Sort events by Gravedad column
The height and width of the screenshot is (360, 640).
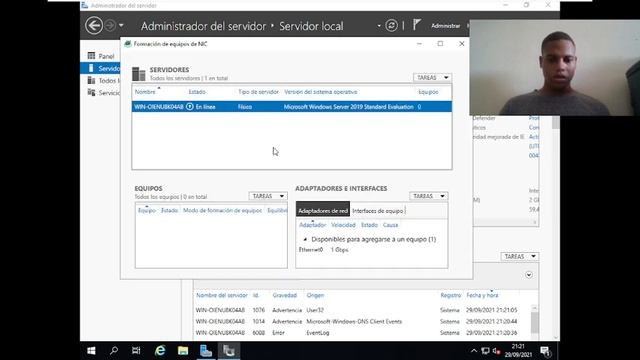tap(284, 295)
